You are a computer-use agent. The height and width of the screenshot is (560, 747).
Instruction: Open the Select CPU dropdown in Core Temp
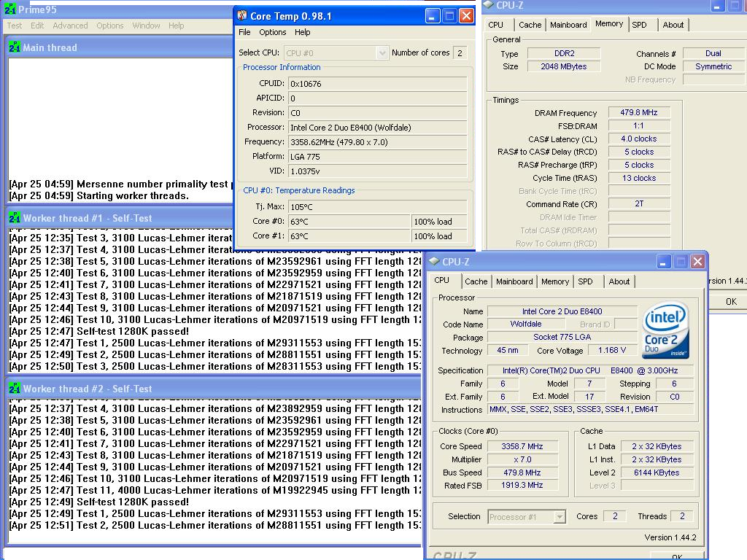[x=382, y=52]
